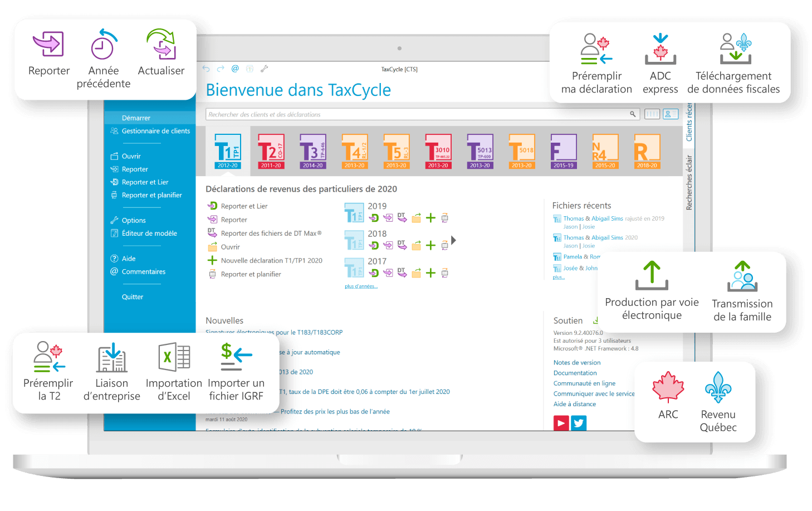This screenshot has height=511, width=812.
Task: Open recent file Josée & John
Action: coord(575,268)
